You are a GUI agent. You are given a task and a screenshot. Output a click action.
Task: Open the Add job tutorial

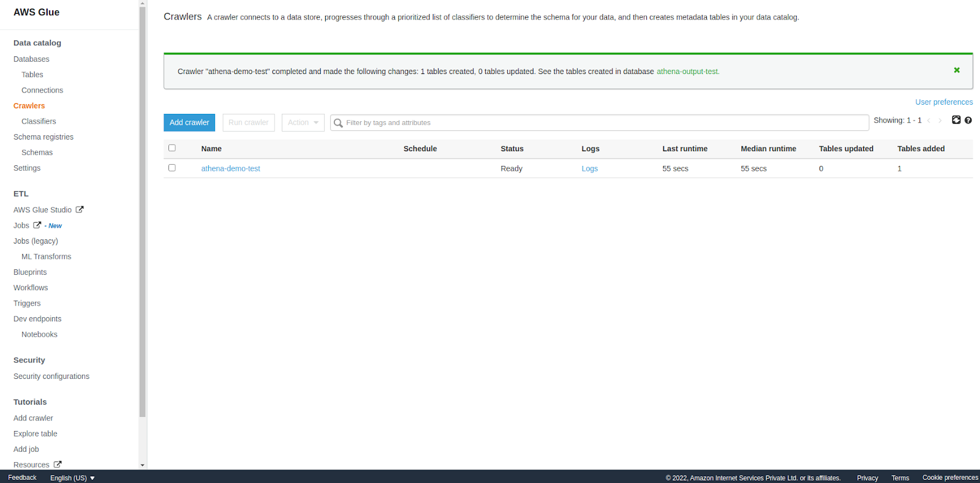tap(26, 449)
